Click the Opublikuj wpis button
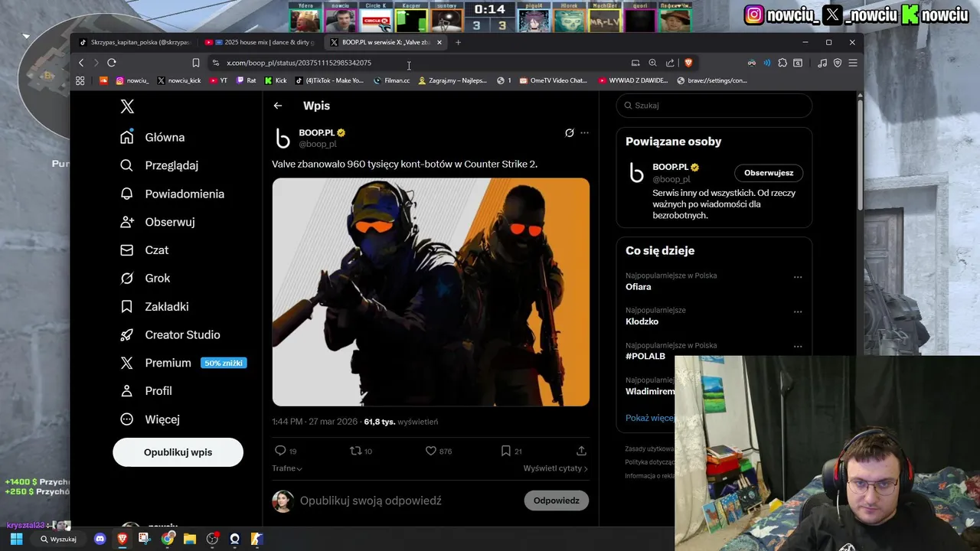The image size is (980, 551). [x=178, y=452]
